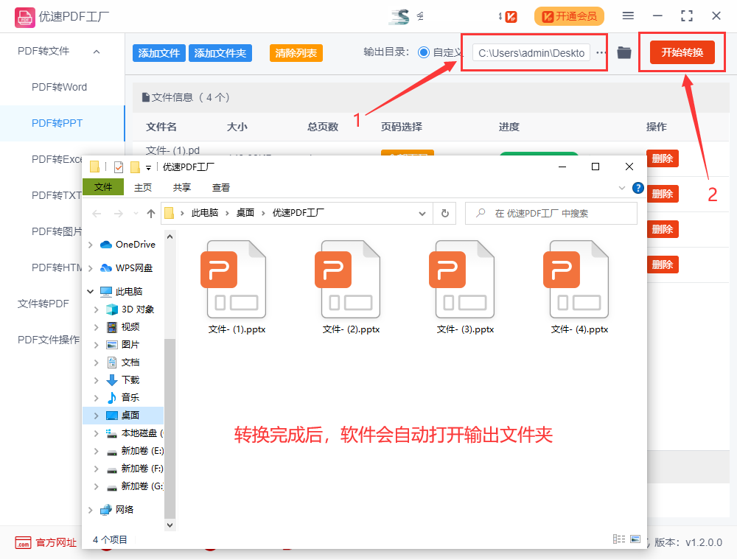Click the navigation pane scroll down arrow

click(170, 525)
